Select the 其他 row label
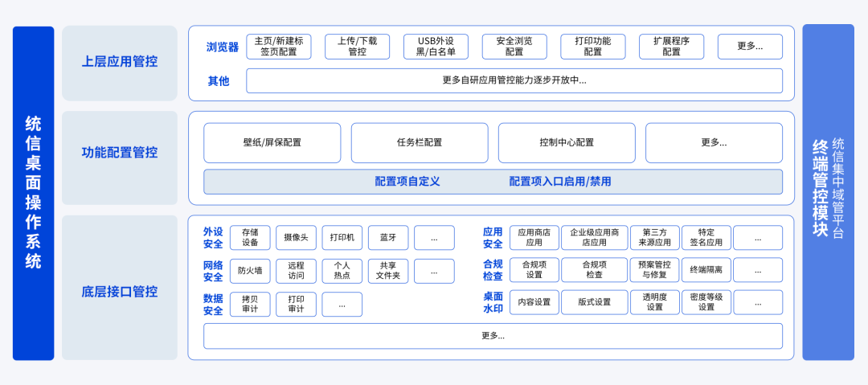The width and height of the screenshot is (868, 385). pos(218,81)
